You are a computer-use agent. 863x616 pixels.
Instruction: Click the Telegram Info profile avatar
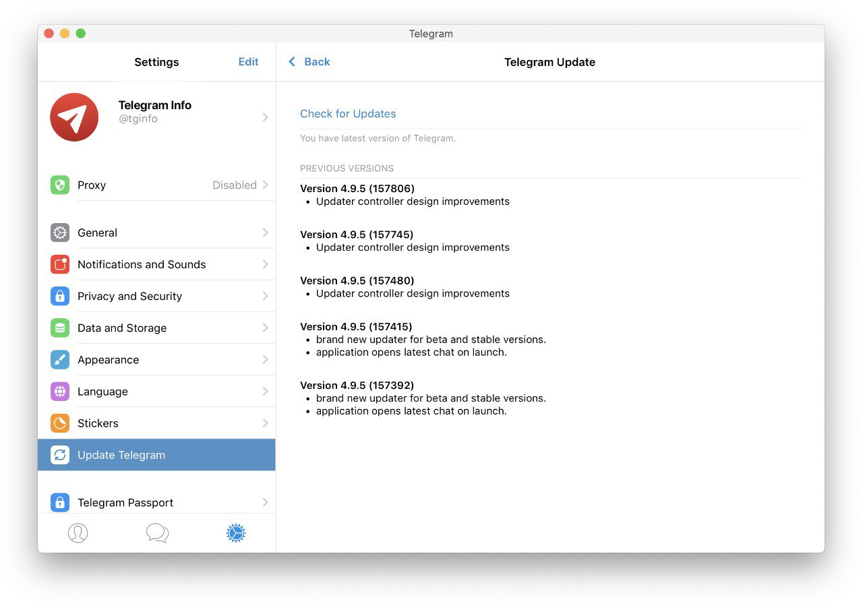[74, 117]
